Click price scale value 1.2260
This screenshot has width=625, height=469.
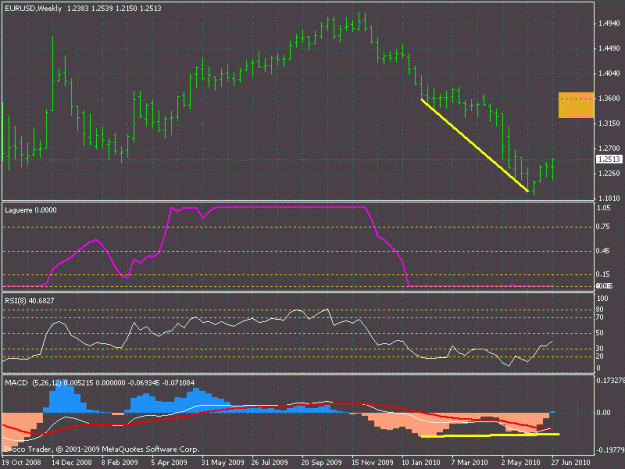[x=609, y=173]
